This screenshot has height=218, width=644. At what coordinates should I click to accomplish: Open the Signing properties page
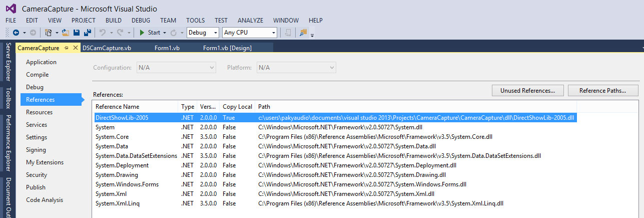(x=36, y=150)
